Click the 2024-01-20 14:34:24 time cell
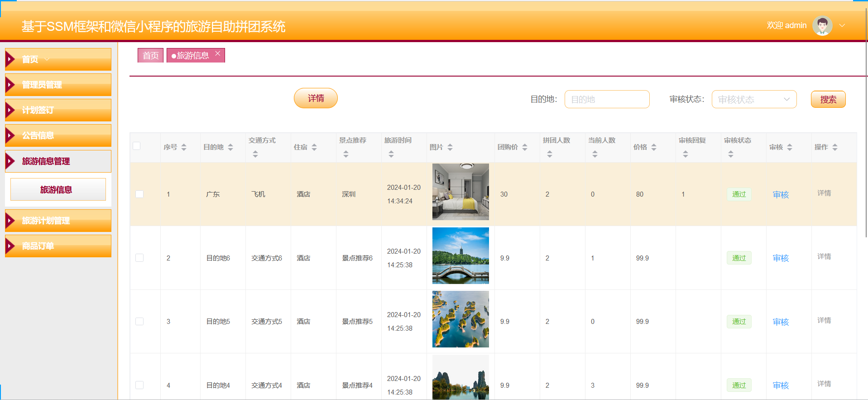The image size is (868, 400). point(404,194)
